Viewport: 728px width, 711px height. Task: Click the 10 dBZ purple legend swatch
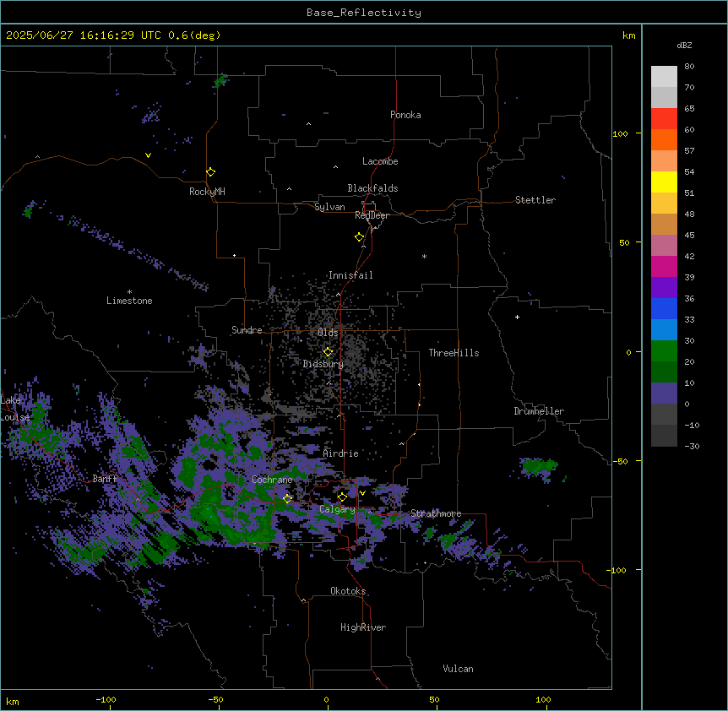pyautogui.click(x=664, y=393)
